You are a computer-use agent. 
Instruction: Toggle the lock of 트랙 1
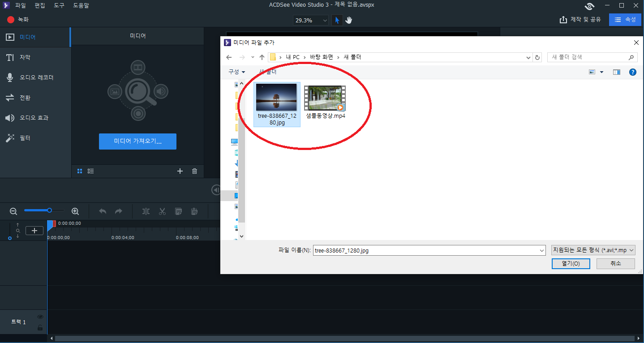pyautogui.click(x=40, y=328)
